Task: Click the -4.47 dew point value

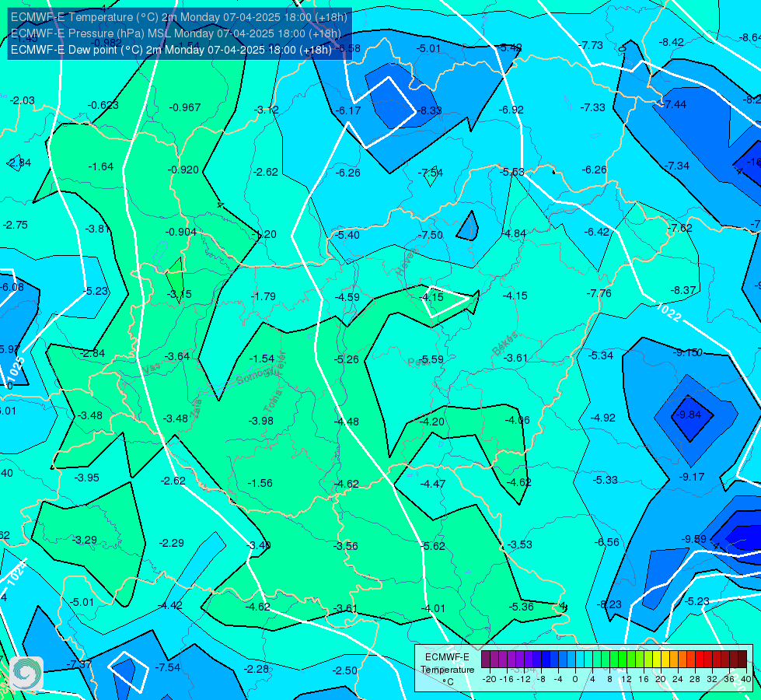Action: pos(432,483)
